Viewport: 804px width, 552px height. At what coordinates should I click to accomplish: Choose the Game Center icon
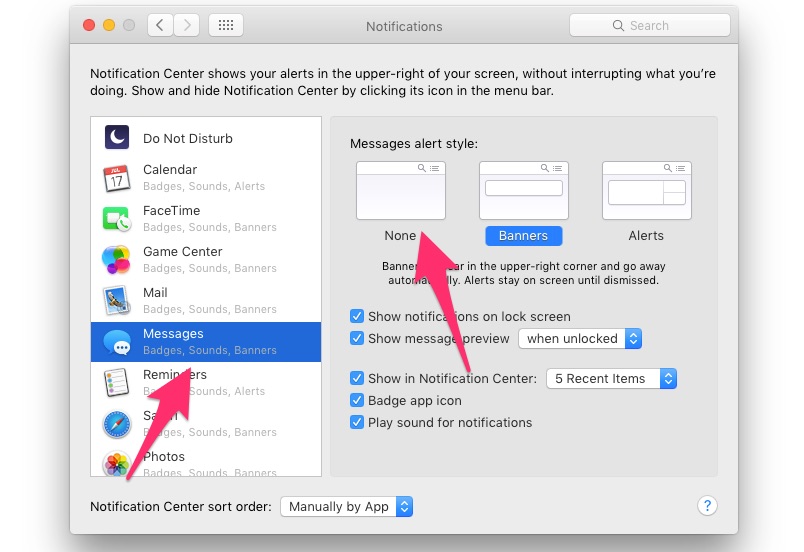[117, 260]
